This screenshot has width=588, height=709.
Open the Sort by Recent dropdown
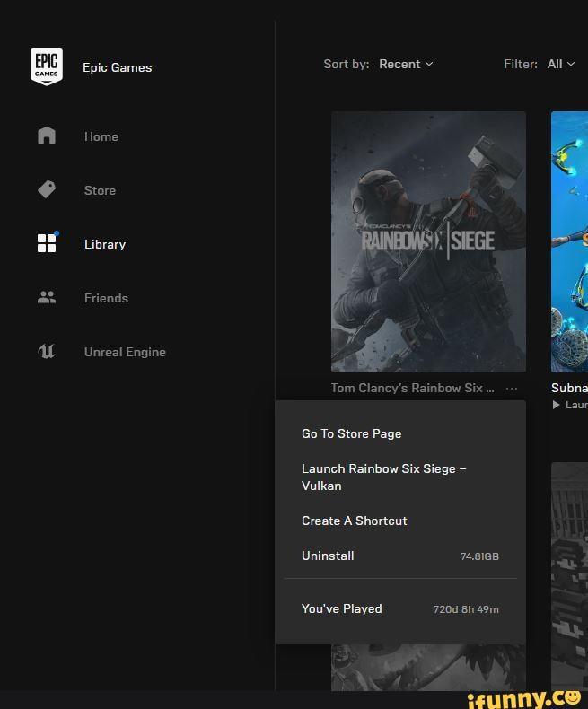click(406, 65)
